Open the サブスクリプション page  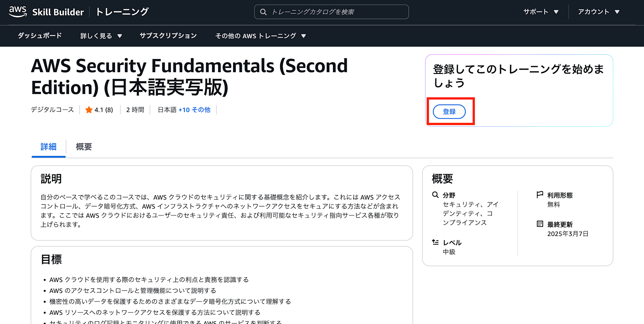tap(168, 36)
